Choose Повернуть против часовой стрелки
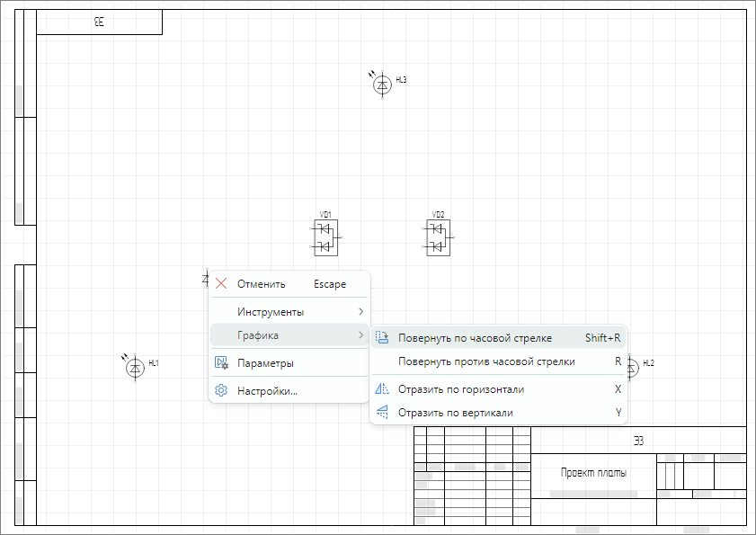756x535 pixels. tap(486, 361)
